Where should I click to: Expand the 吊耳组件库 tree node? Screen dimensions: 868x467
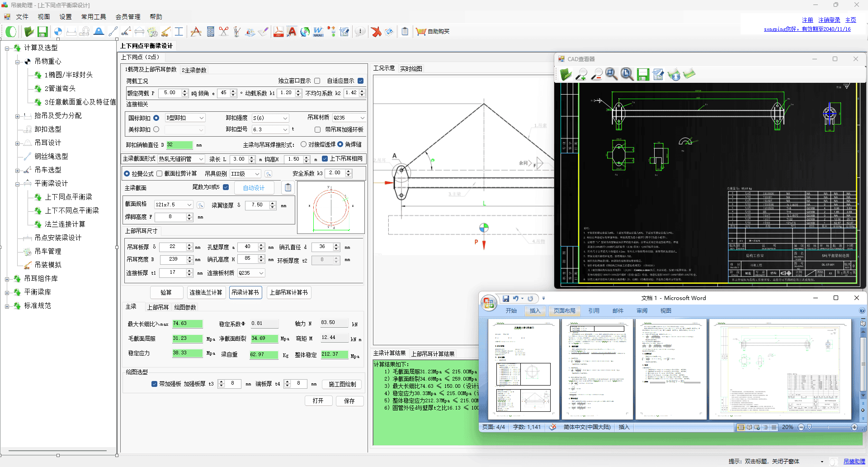pos(7,279)
